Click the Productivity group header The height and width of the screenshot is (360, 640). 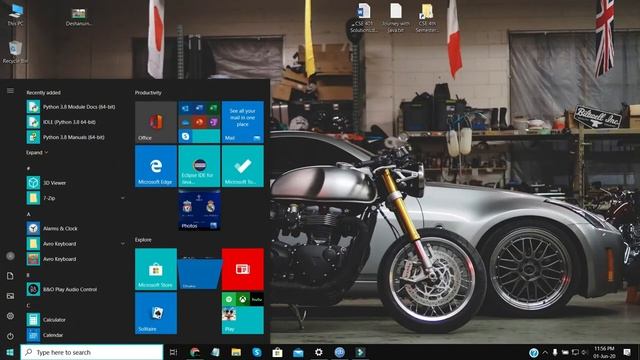coord(148,93)
